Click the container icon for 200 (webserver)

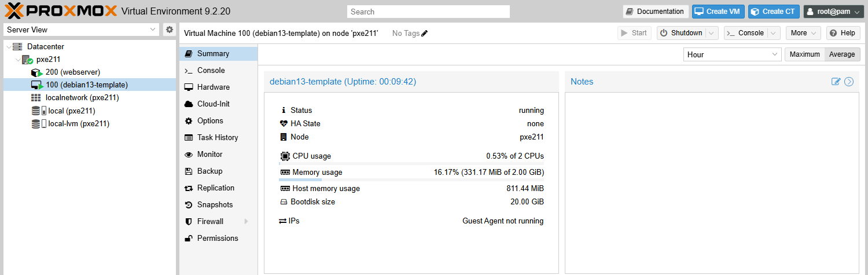(37, 72)
